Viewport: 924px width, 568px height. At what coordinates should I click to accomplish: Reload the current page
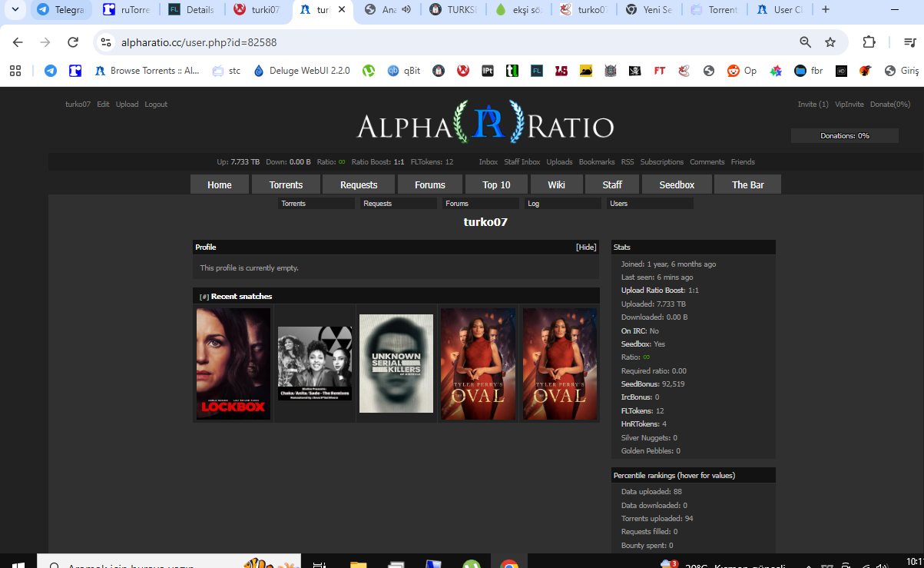click(x=73, y=42)
